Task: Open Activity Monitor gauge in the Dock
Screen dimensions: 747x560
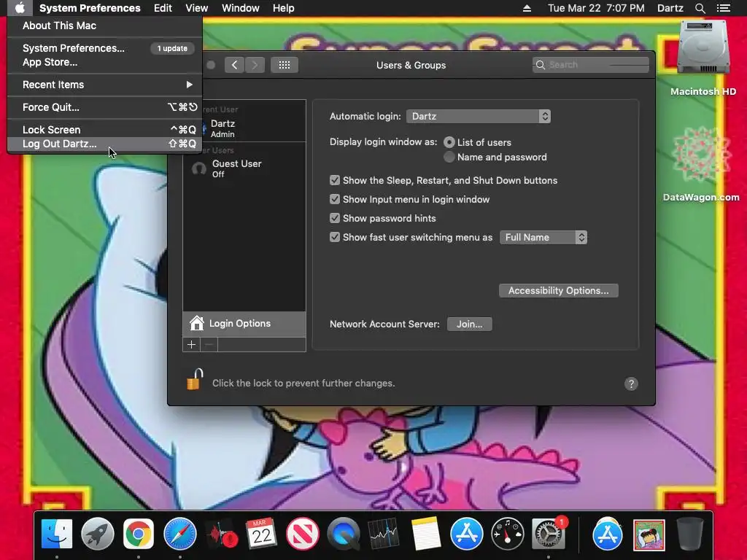Action: (x=508, y=534)
